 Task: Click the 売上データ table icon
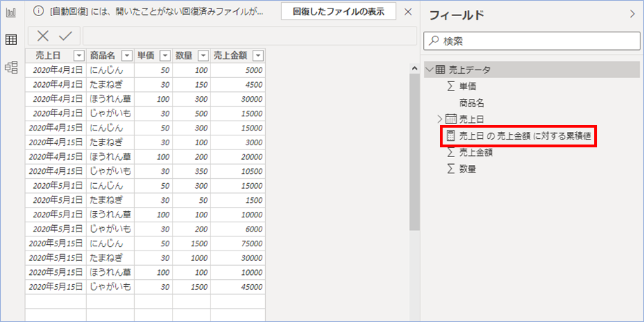click(439, 70)
